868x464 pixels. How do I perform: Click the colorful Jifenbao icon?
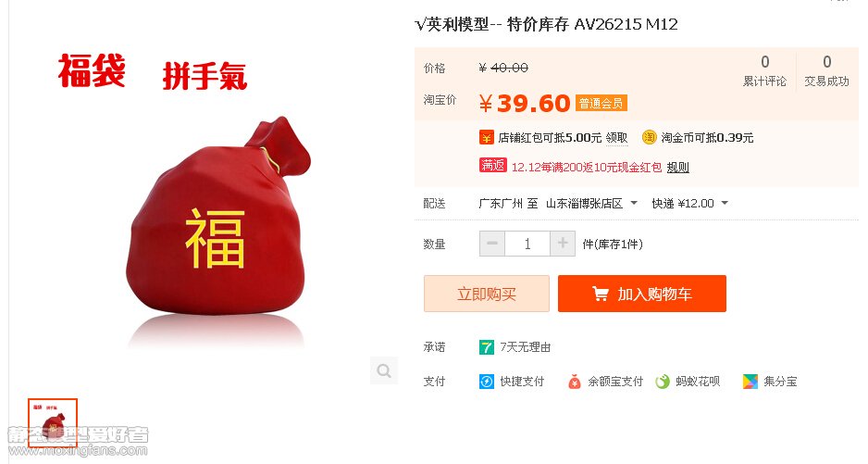tap(750, 382)
